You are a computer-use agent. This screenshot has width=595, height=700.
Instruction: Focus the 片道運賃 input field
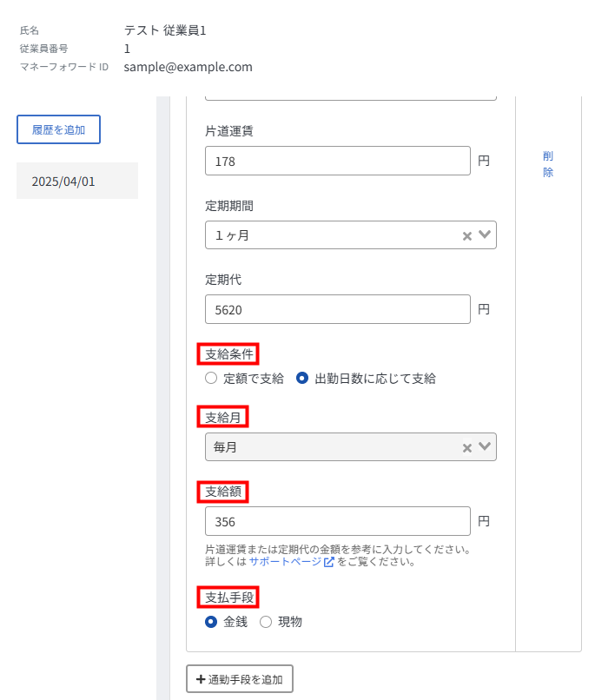click(338, 161)
